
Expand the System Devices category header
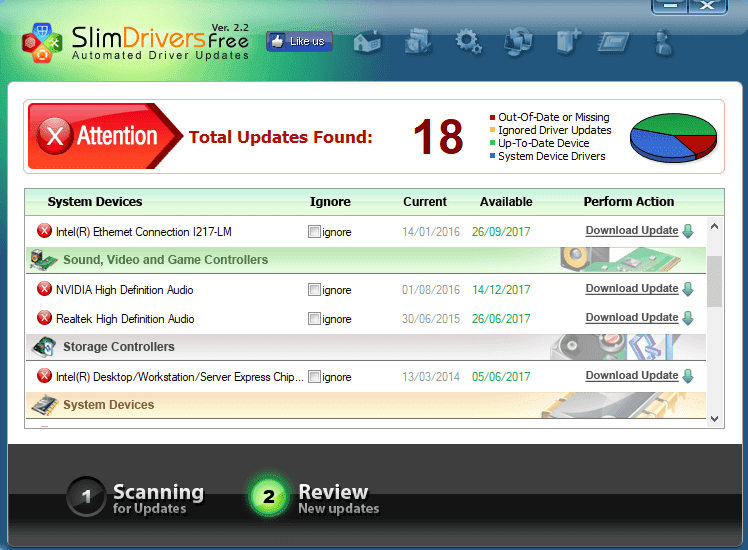[108, 405]
